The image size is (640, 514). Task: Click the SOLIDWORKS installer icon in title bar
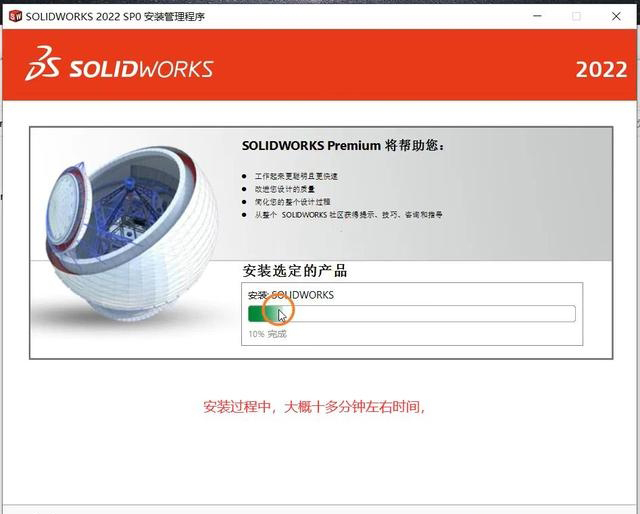pos(15,16)
